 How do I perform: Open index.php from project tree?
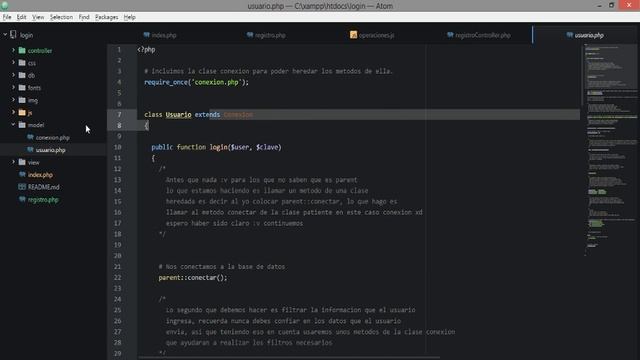click(40, 175)
